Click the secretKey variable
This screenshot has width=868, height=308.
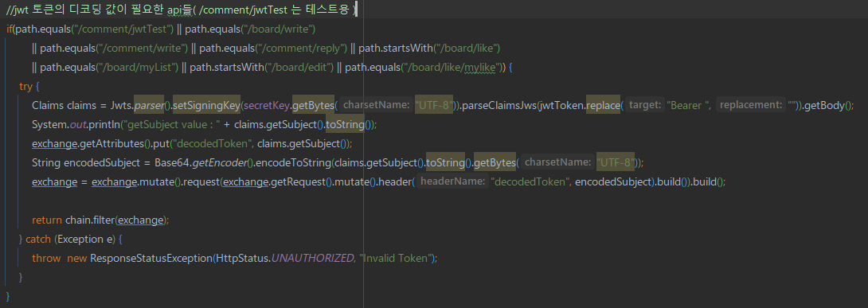[x=267, y=105]
